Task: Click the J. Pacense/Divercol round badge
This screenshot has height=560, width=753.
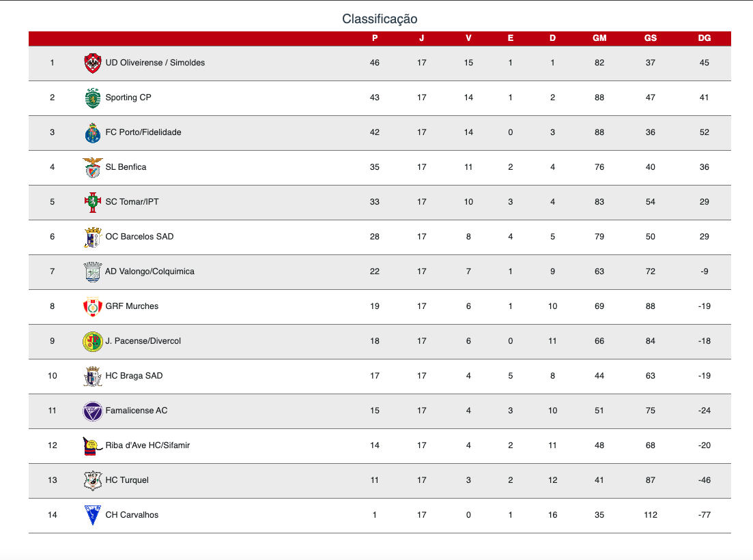Action: pos(93,341)
